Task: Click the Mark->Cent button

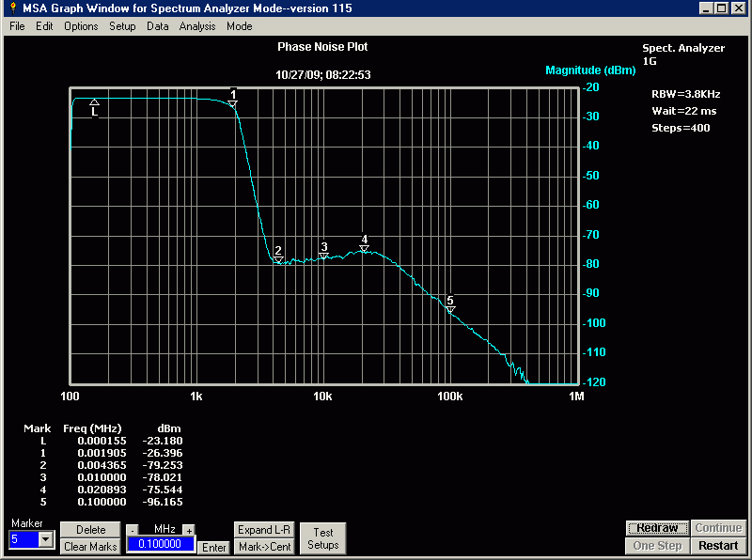Action: tap(264, 547)
